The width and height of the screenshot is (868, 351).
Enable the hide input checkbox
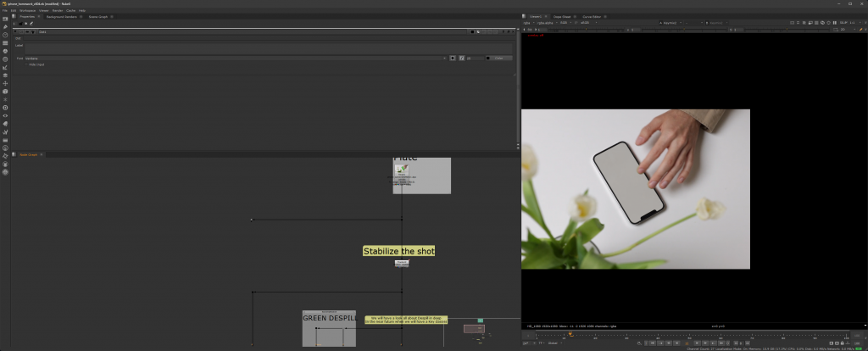26,64
